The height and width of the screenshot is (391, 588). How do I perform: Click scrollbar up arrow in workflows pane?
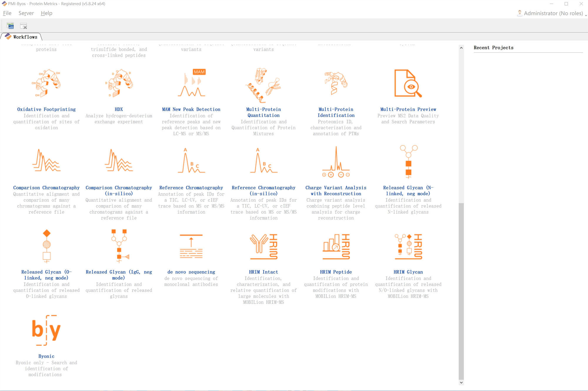[461, 48]
